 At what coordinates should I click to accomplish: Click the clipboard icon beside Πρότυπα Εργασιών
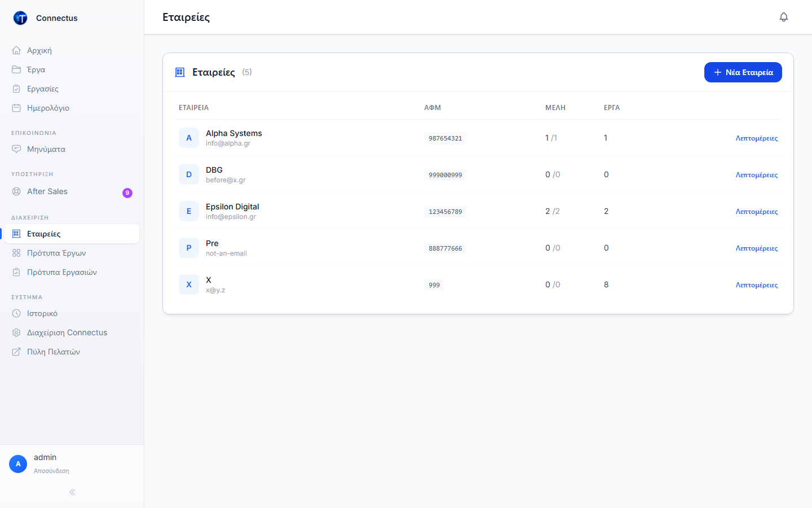[16, 272]
